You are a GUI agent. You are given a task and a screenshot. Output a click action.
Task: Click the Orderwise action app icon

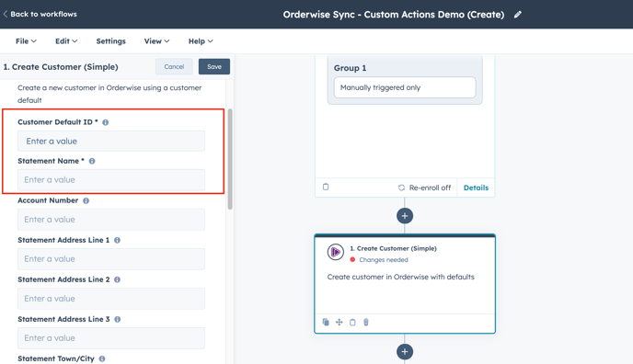[336, 253]
